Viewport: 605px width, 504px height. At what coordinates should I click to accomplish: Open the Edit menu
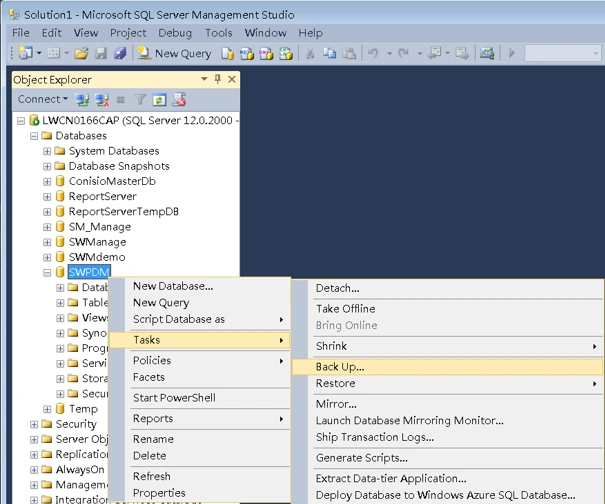point(52,33)
